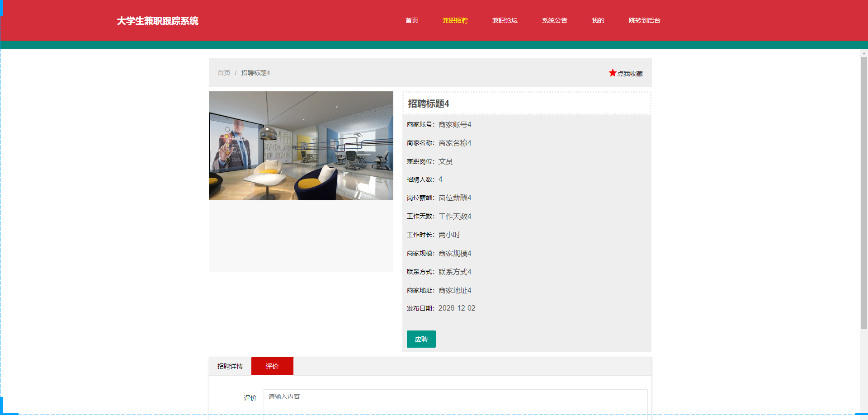Click the site title 大学生兼职跟踪系统
The height and width of the screenshot is (420, 868).
point(157,21)
